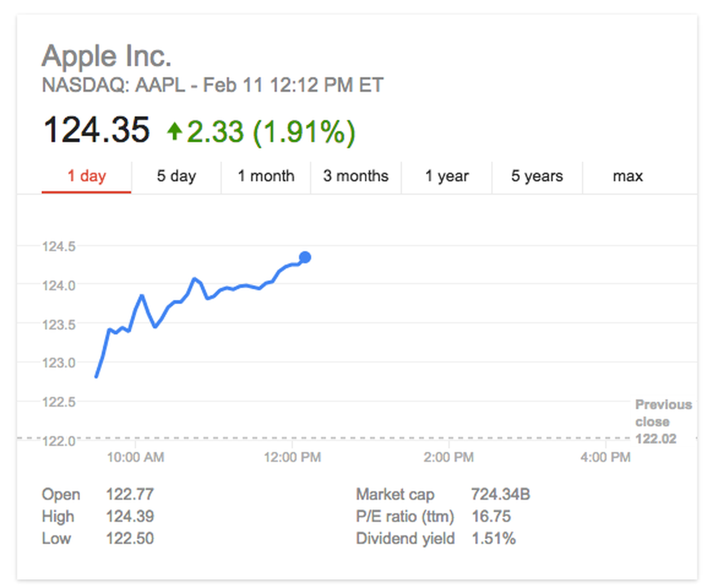Select the 3 months time range
This screenshot has width=718, height=588.
click(356, 176)
